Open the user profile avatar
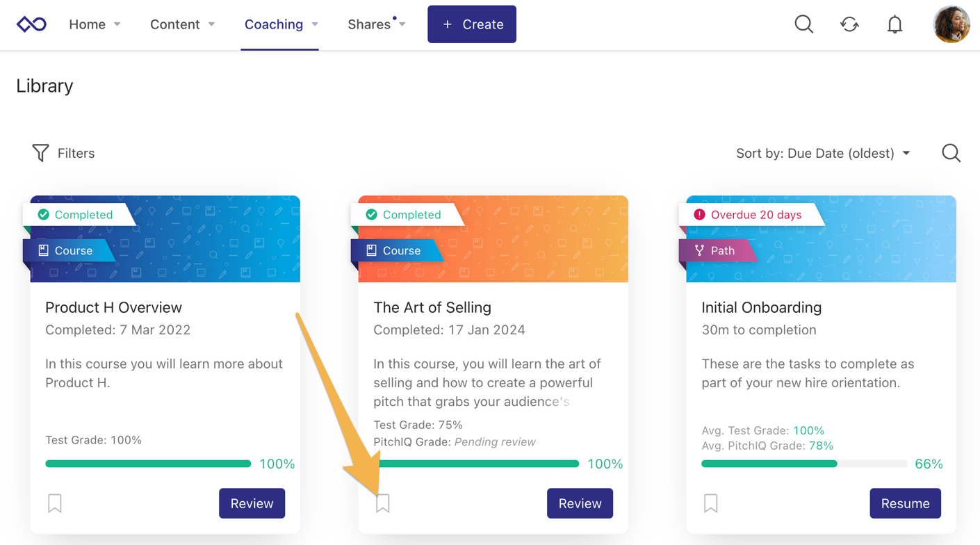980x545 pixels. [x=951, y=24]
